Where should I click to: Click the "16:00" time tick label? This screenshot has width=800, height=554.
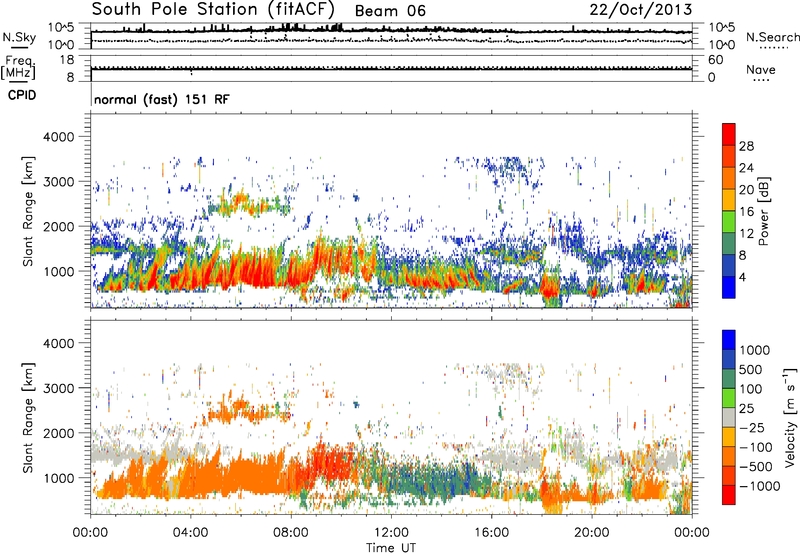point(491,533)
